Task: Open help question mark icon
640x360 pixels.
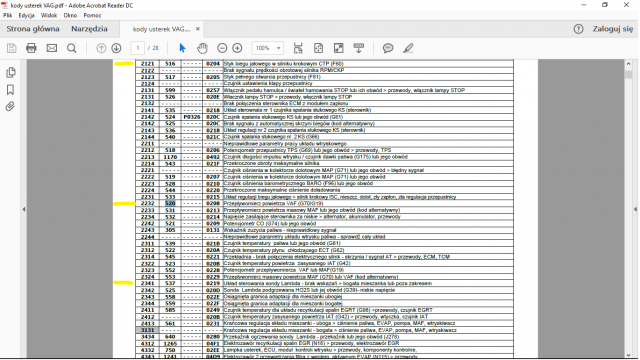Action: (578, 29)
